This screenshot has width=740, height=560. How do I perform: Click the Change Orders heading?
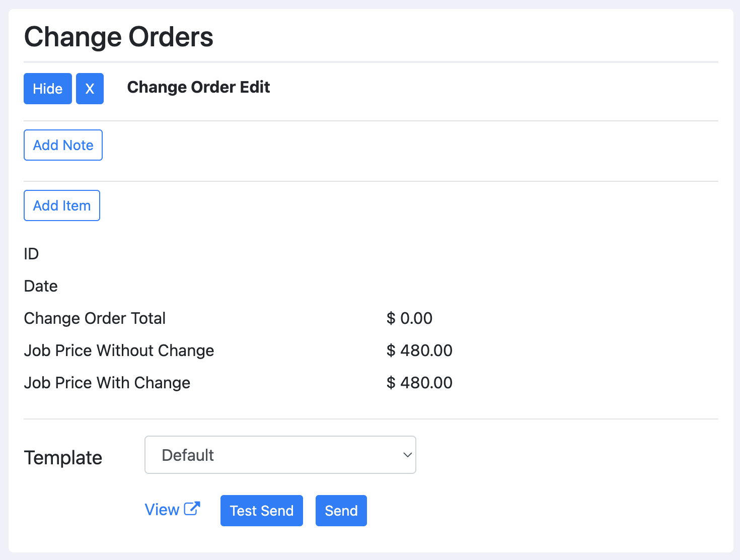tap(119, 36)
